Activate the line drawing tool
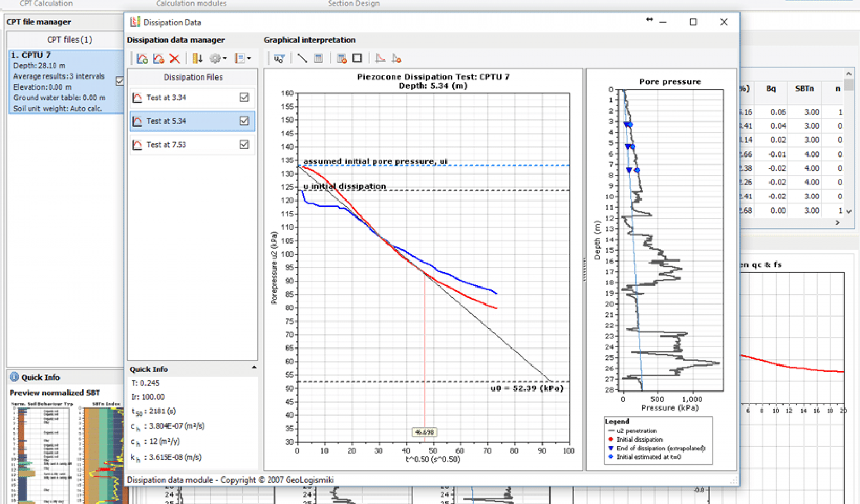 point(302,58)
